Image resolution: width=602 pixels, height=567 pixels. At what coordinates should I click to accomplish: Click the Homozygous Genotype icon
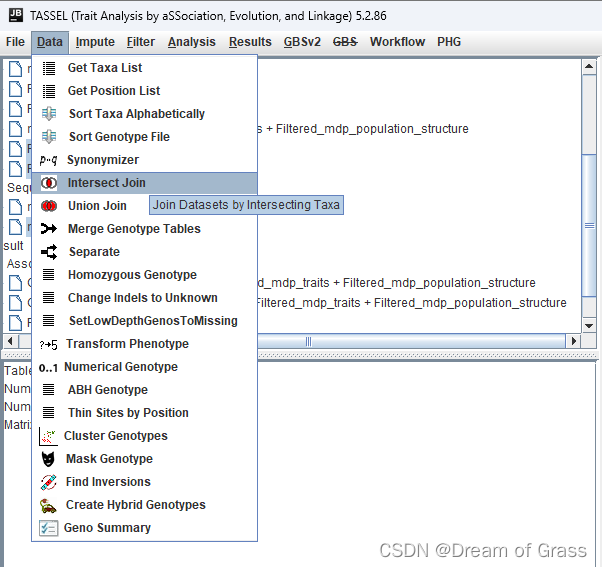point(48,275)
